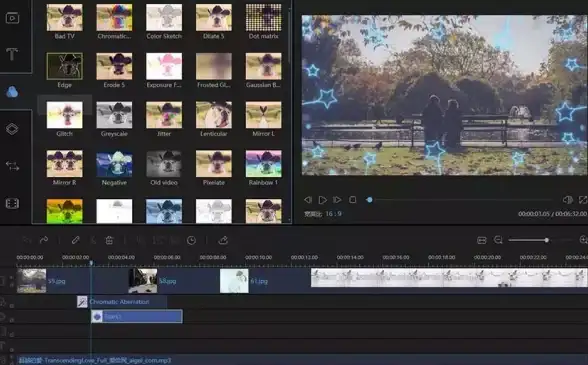Screen dimensions: 588x365
Task: Click the 00:00:10.00 mark on timeline ruler
Action: tap(258, 258)
